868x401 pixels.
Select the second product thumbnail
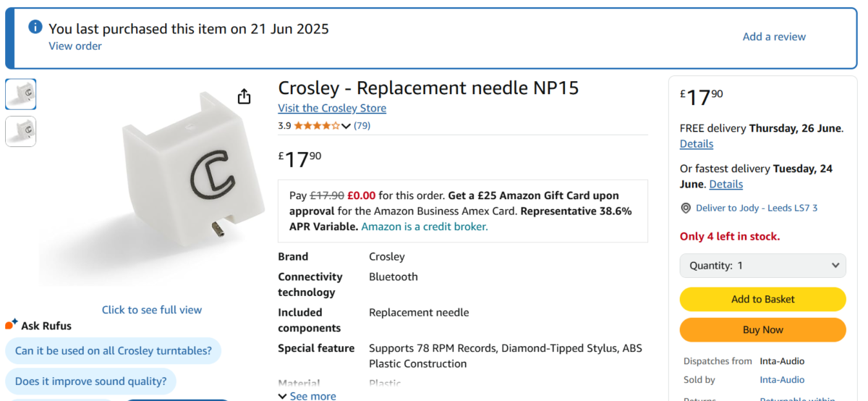point(20,131)
